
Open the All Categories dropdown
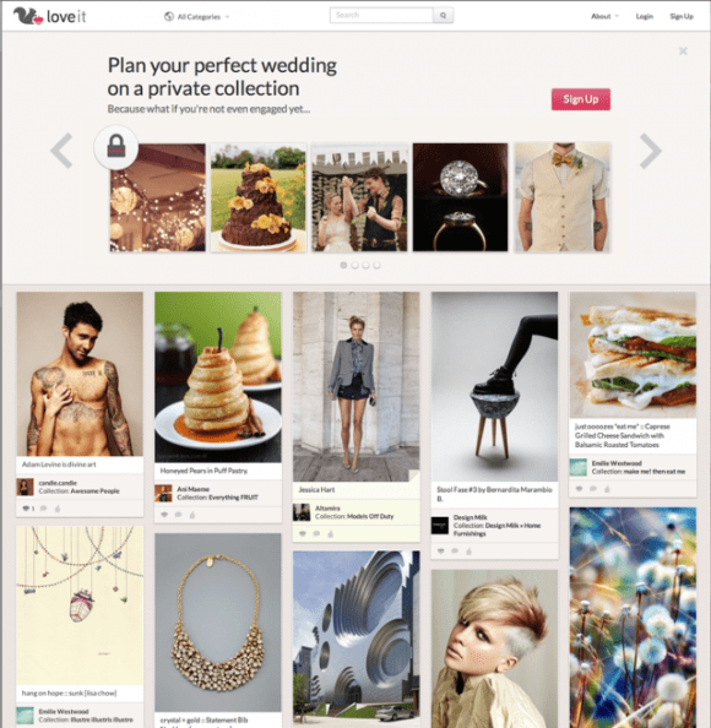(197, 17)
